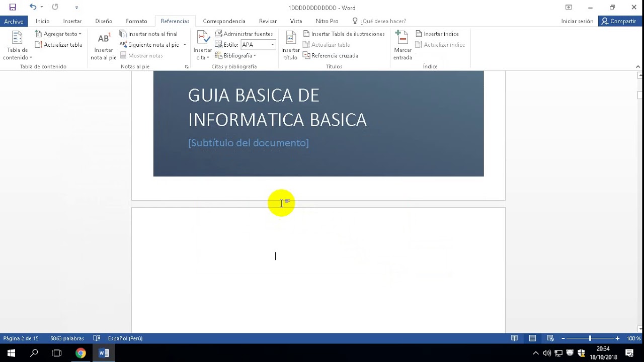Click the [Subtítulo del documento] placeholder
This screenshot has height=362, width=644.
(249, 143)
